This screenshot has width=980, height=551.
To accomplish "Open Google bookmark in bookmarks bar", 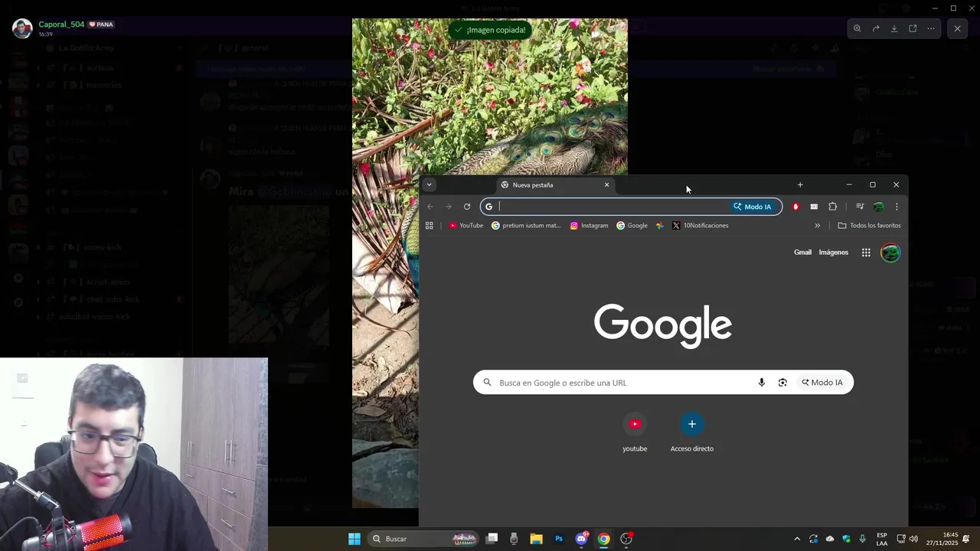I will click(632, 226).
